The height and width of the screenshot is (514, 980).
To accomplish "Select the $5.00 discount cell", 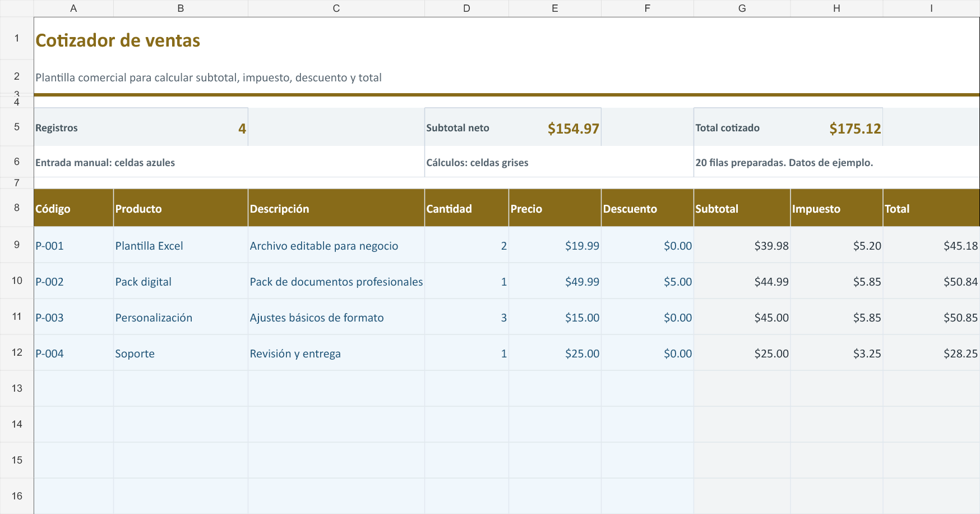I will (x=648, y=281).
